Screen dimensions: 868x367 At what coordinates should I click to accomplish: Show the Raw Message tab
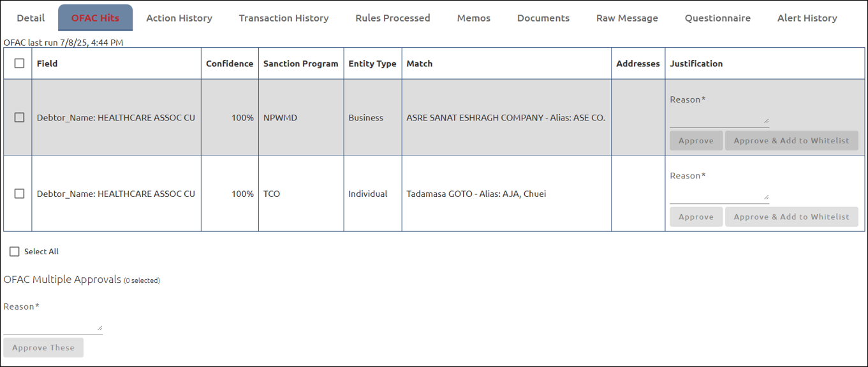pyautogui.click(x=627, y=18)
